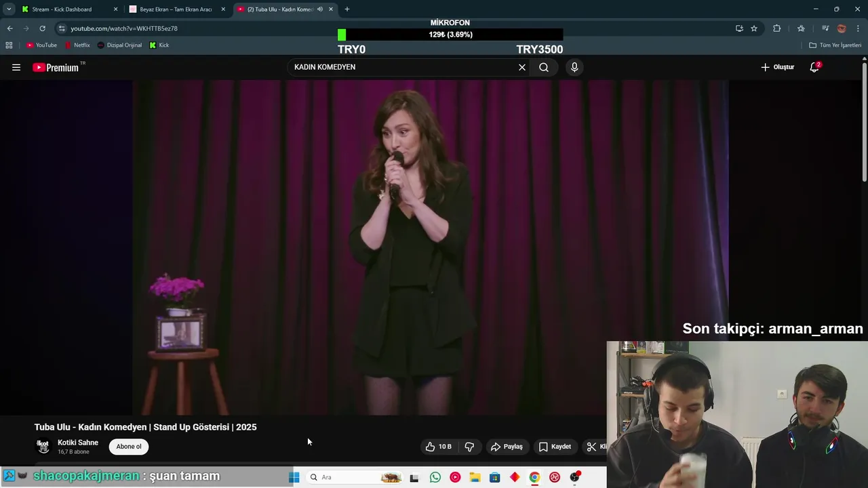
Task: View site information icon in address bar
Action: click(x=62, y=28)
